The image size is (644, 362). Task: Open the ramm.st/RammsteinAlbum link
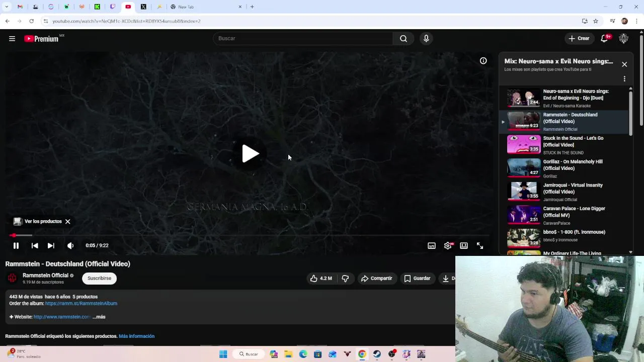[x=81, y=303]
